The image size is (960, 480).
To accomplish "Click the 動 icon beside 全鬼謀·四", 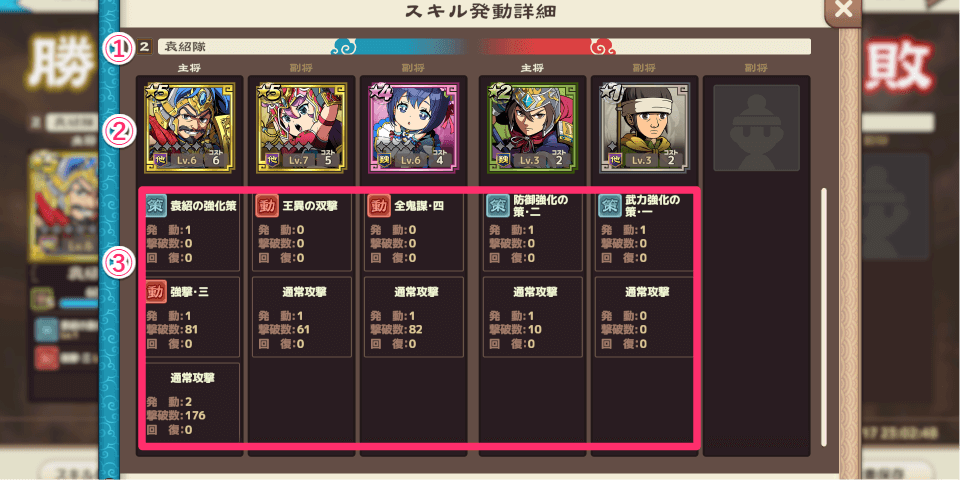I will (378, 206).
